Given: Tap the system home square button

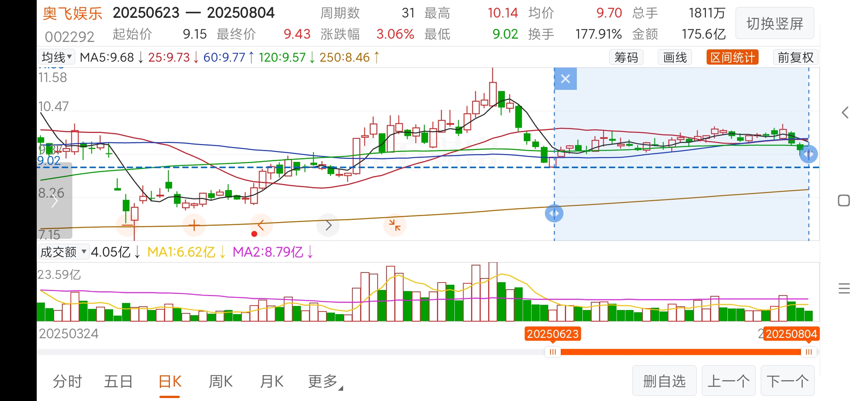Looking at the screenshot, I should [844, 200].
